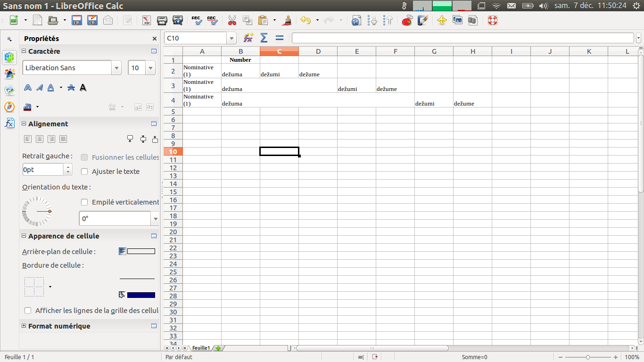Toggle the Empilé verticalement checkbox
Screen dimensions: 644x362
point(85,202)
